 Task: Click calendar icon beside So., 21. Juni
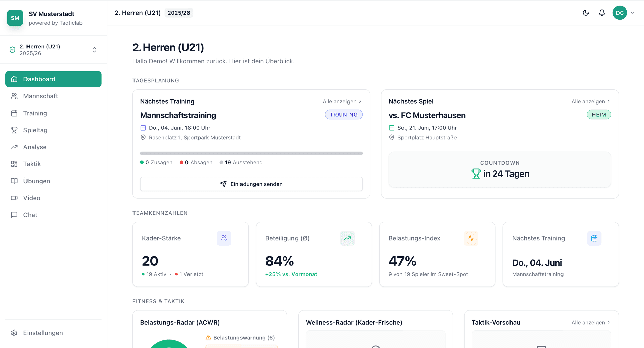[x=391, y=128]
